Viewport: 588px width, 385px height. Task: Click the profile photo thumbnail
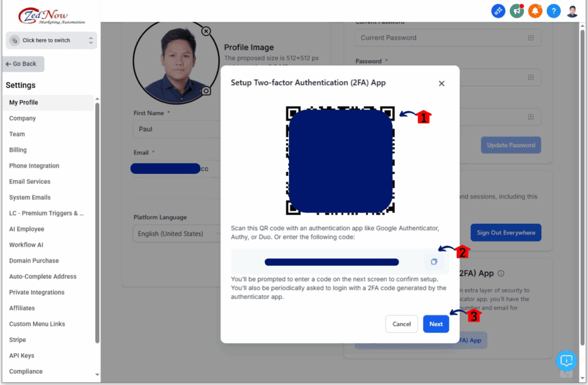pos(176,62)
